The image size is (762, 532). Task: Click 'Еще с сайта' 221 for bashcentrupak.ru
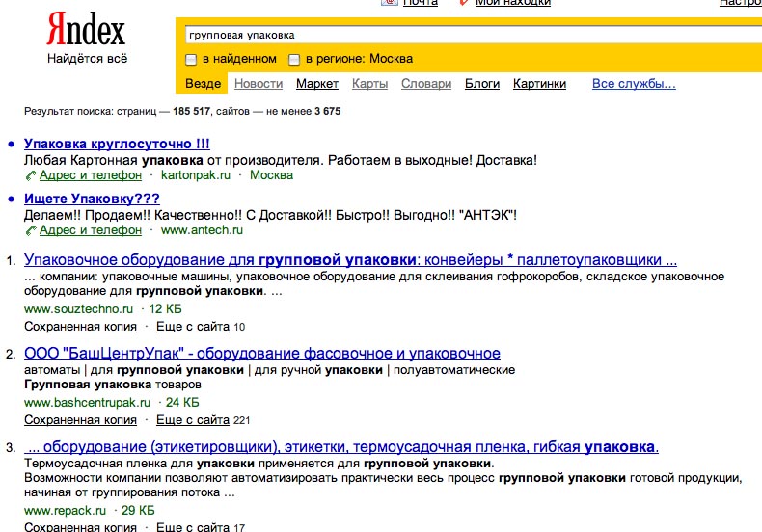(x=193, y=420)
